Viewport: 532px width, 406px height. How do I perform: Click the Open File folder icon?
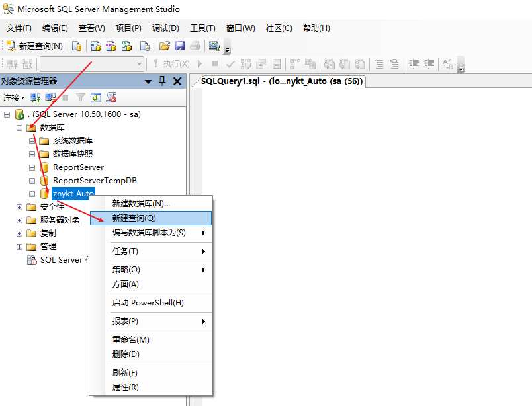(x=165, y=46)
